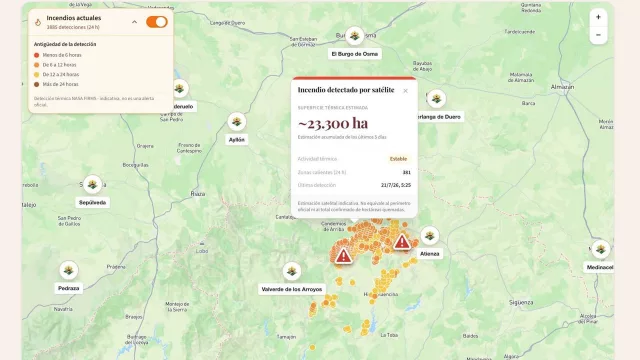
Task: Click the Langa de Duero map label
Action: 227,23
